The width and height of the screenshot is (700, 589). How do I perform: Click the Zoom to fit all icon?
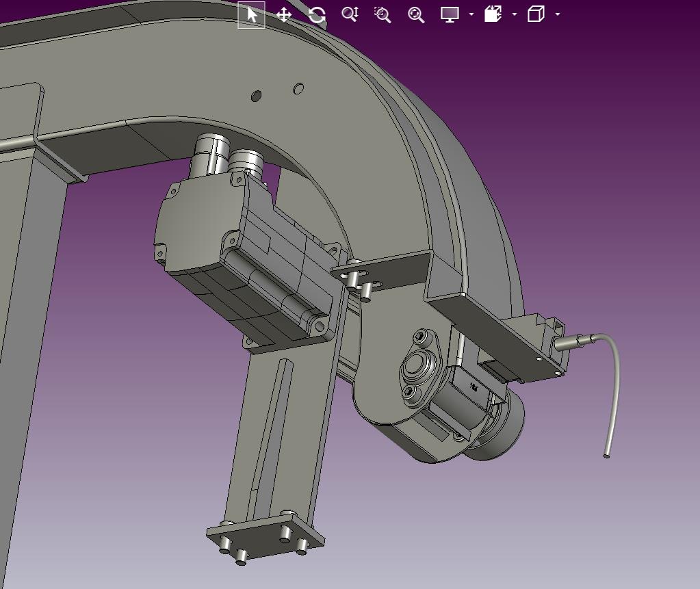pyautogui.click(x=415, y=14)
